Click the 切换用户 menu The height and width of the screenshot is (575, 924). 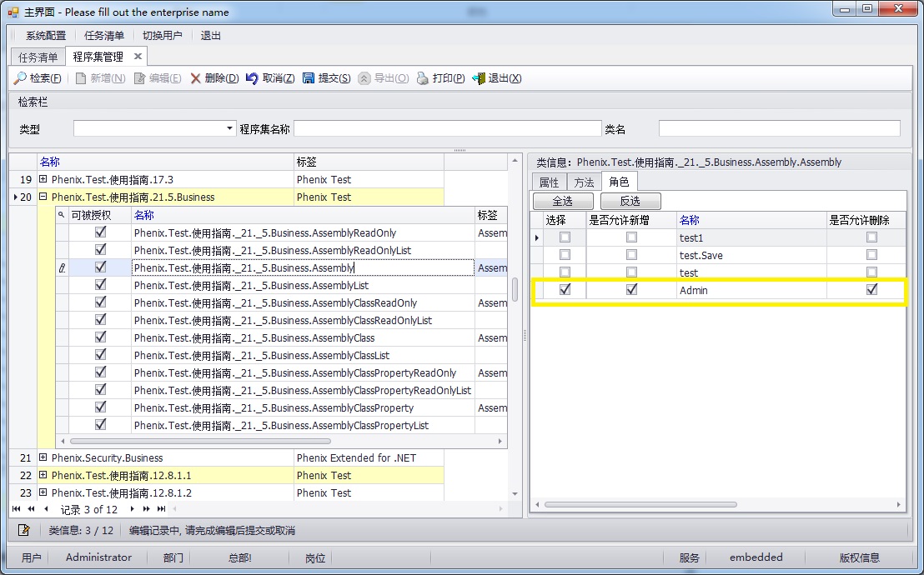[x=163, y=36]
